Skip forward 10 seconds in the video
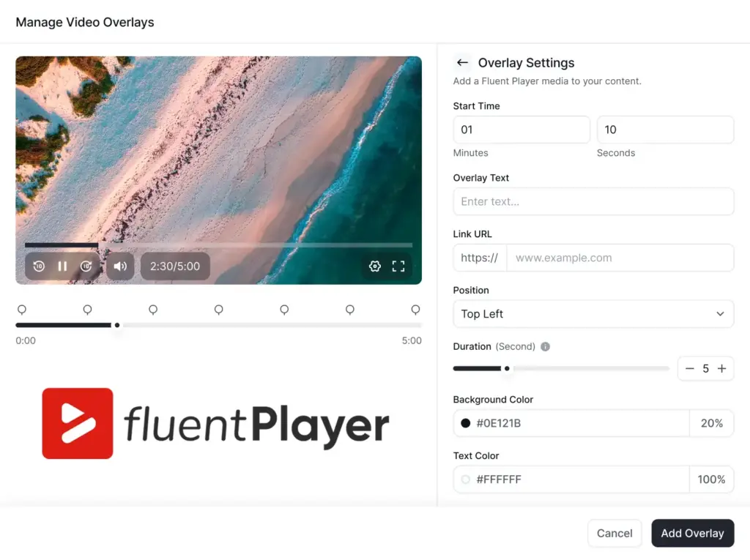The image size is (750, 560). coord(86,266)
